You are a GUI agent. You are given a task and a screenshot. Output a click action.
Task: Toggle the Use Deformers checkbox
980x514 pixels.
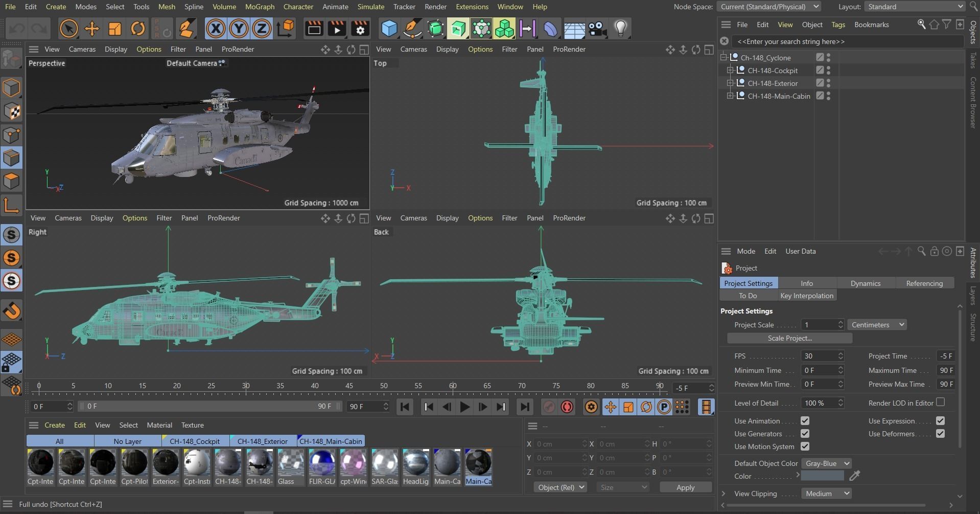(940, 434)
